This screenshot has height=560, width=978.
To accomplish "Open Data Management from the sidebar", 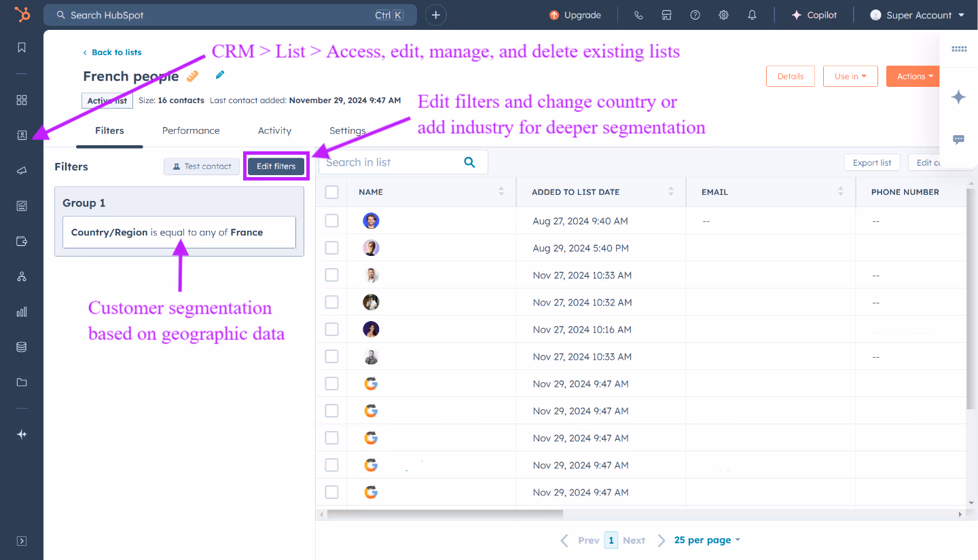I will click(x=21, y=347).
